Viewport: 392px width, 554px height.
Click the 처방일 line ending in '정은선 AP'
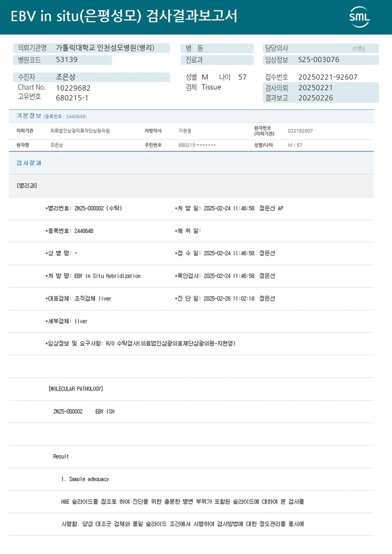point(229,208)
